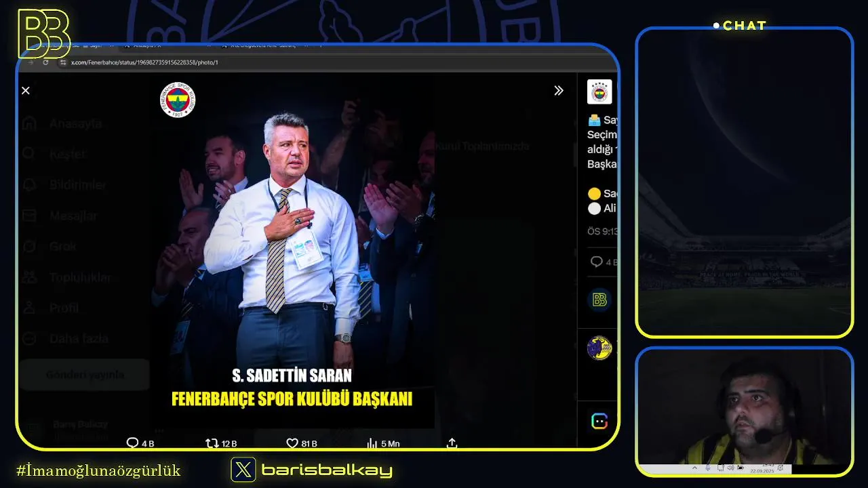Click the white circle Ali option in post
Screen dimensions: 868x488
(x=602, y=208)
